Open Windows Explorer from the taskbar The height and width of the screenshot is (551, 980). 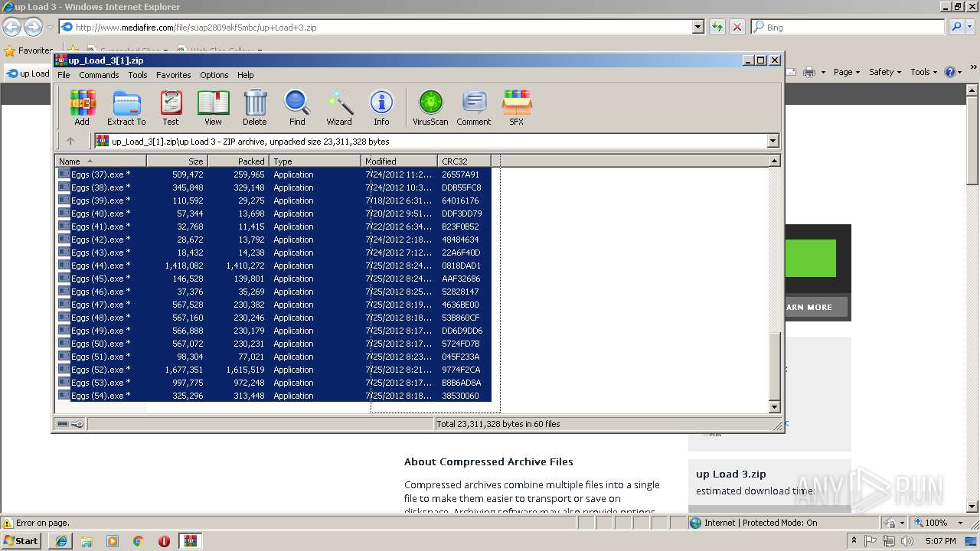coord(87,541)
